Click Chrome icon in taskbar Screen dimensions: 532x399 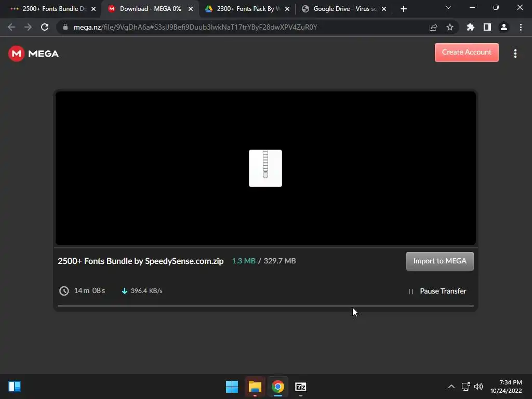tap(278, 387)
